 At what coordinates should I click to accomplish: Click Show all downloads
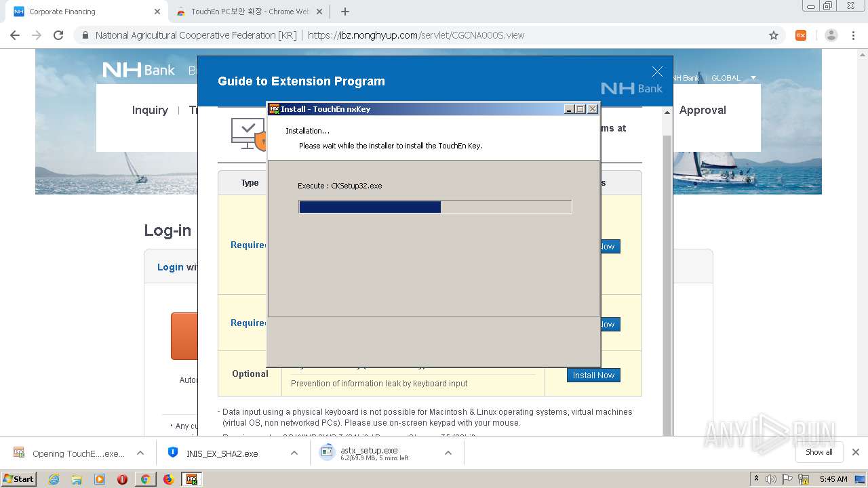(x=819, y=452)
